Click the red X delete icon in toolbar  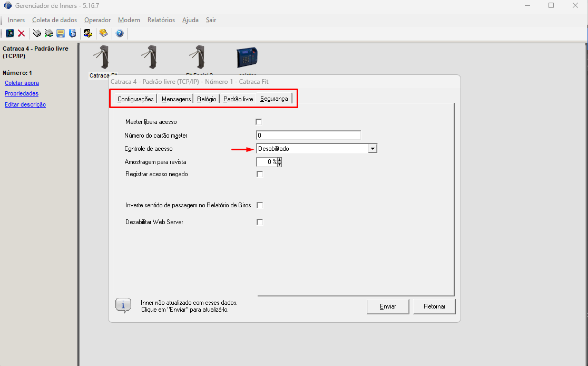pyautogui.click(x=22, y=33)
